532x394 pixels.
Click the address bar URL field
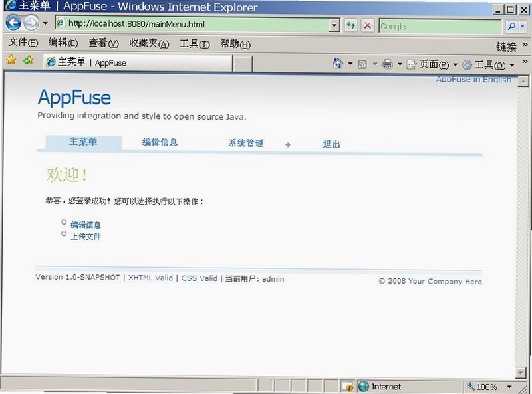(194, 24)
